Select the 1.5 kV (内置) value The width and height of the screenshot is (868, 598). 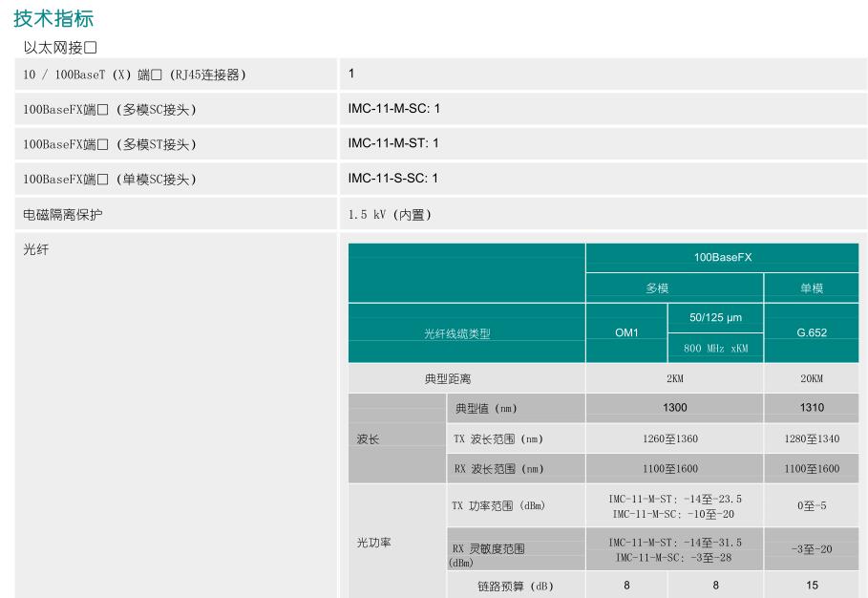point(390,215)
